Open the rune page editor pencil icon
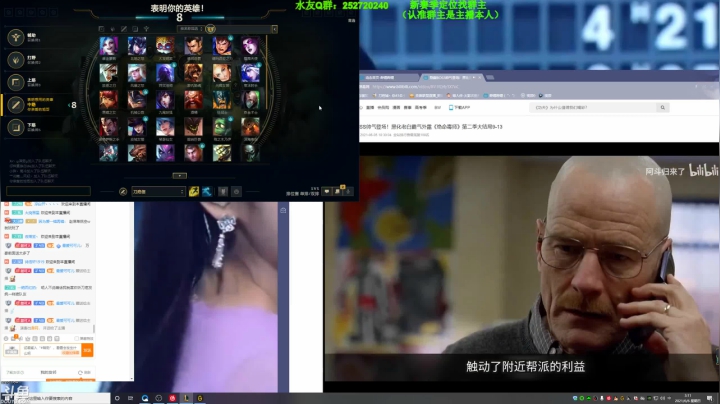This screenshot has width=720, height=404. [x=123, y=191]
